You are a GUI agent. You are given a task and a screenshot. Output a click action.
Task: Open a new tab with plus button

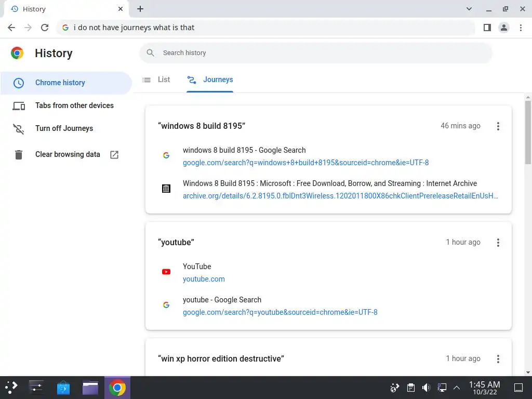[x=140, y=9]
